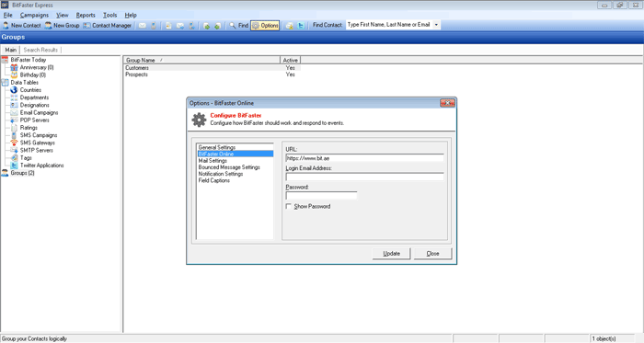The height and width of the screenshot is (343, 644).
Task: Open the Contact Manager from toolbar
Action: [x=108, y=26]
